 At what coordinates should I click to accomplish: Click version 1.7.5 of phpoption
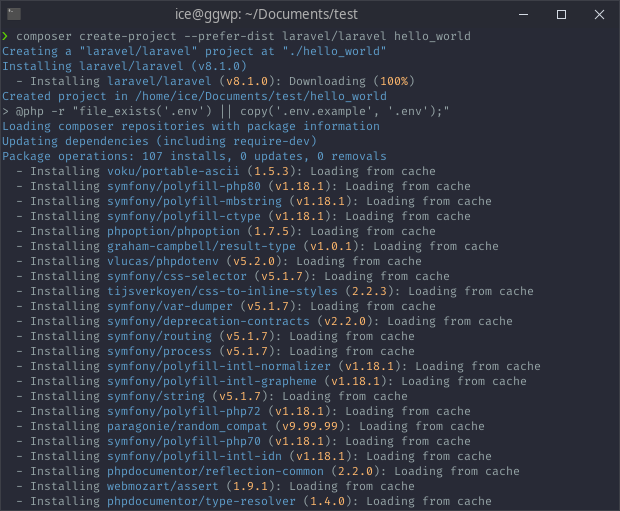click(x=271, y=231)
